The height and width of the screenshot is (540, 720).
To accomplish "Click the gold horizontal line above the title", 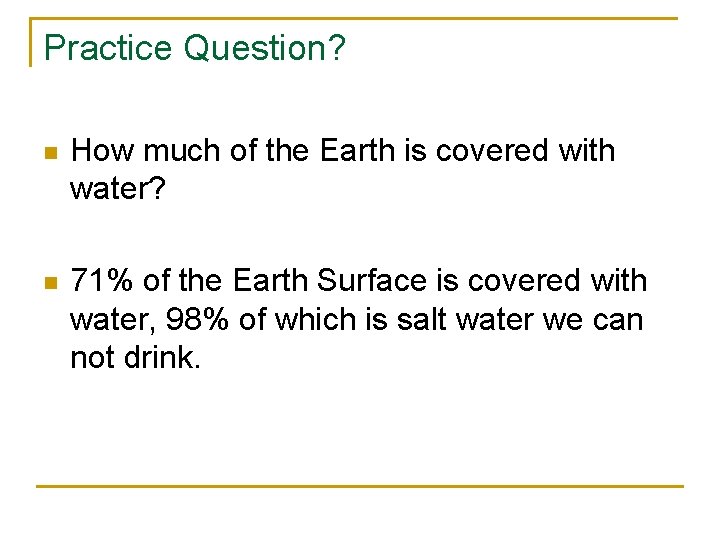I will 354,18.
